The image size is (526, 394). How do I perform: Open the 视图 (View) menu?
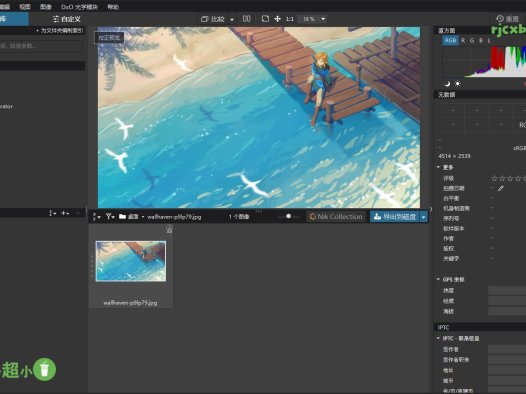[x=24, y=7]
